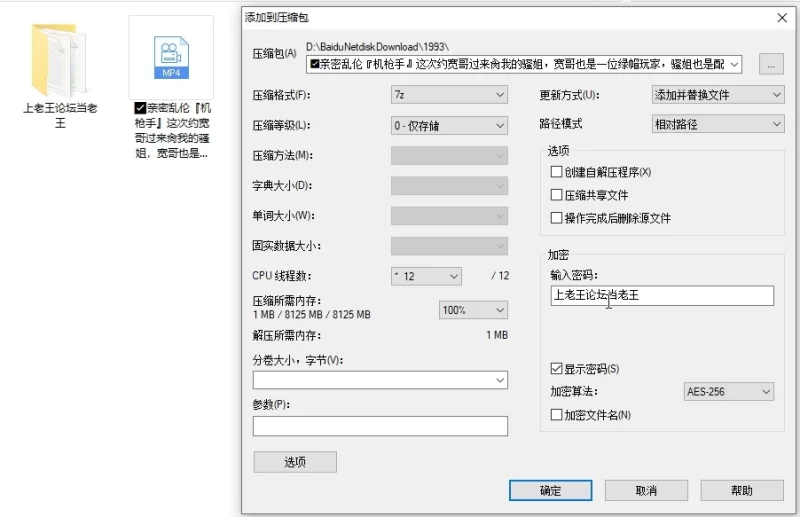This screenshot has width=800, height=517.
Task: Uncheck 显示密码 checkbox
Action: click(557, 369)
